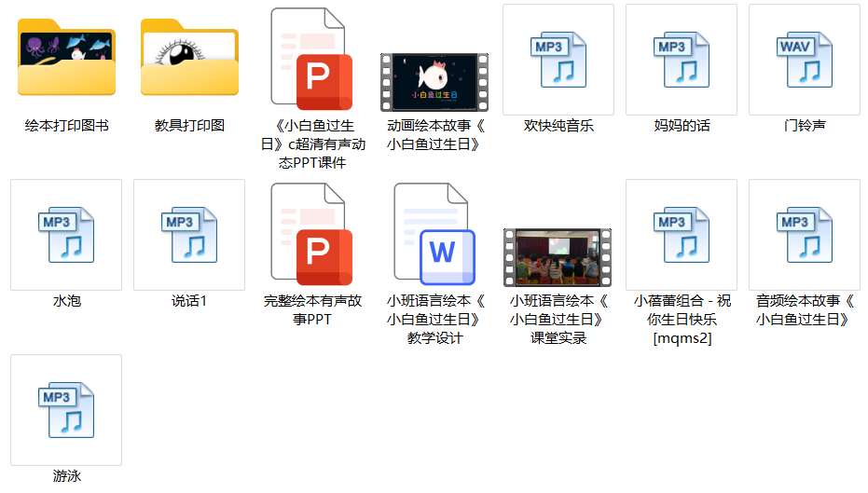Viewport: 868px width, 493px height.
Task: Select the 小班语言绘本 教学设计 Word document
Action: [x=434, y=233]
